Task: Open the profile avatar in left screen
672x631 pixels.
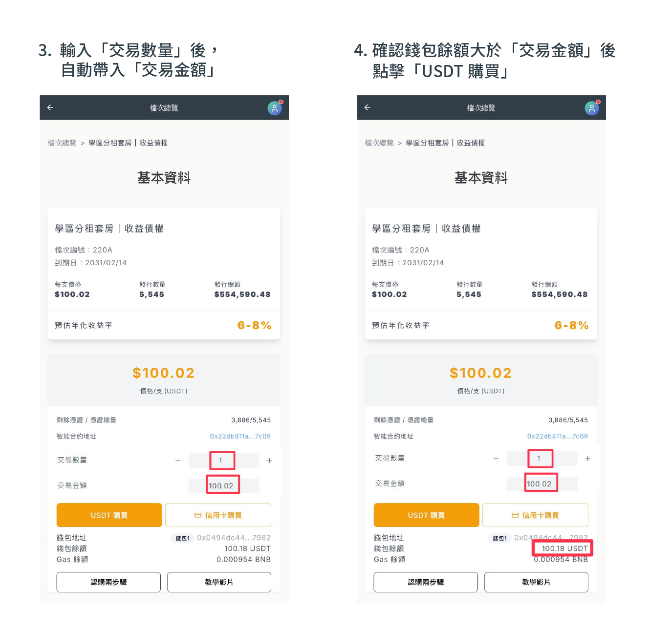Action: click(275, 108)
